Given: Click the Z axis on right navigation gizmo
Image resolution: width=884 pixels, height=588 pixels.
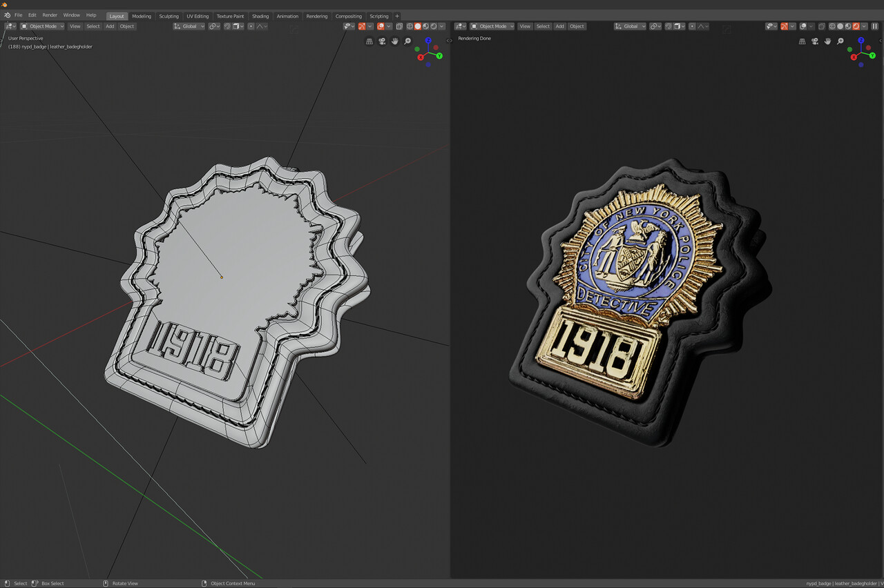Looking at the screenshot, I should (x=861, y=40).
